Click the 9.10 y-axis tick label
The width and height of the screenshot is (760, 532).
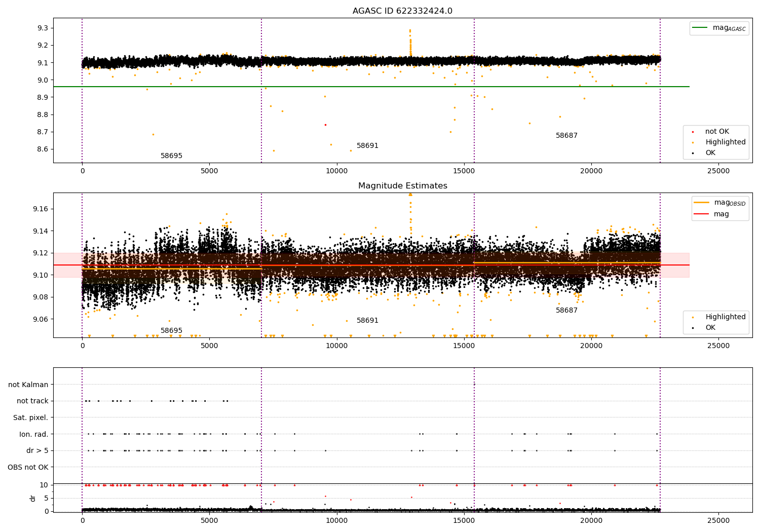pos(41,275)
